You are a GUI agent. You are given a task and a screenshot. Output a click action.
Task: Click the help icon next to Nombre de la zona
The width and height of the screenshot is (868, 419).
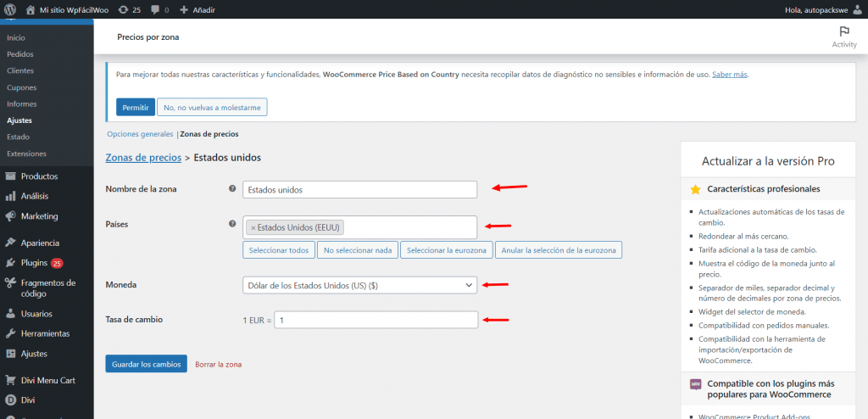pyautogui.click(x=232, y=188)
